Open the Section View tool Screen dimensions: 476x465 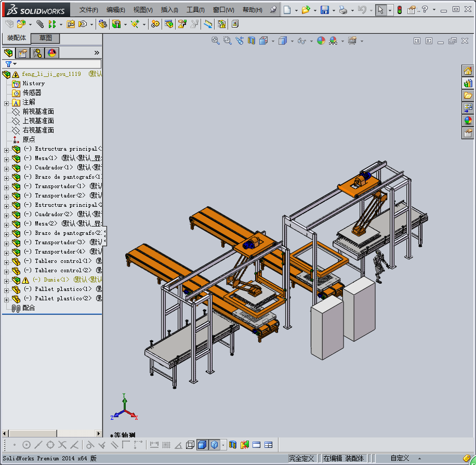(252, 41)
